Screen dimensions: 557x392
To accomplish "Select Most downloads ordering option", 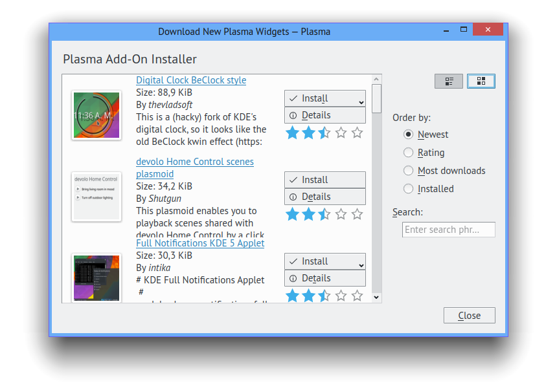I will coord(444,171).
